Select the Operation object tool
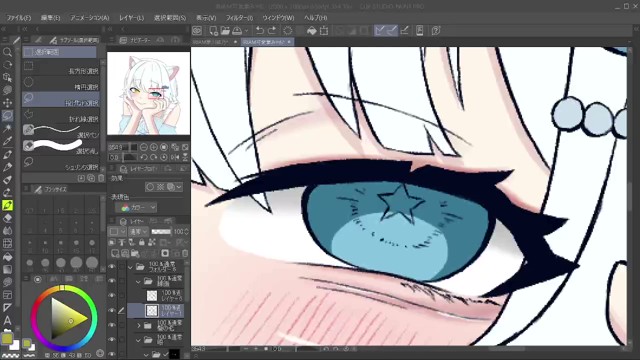This screenshot has width=640, height=360. 7,77
